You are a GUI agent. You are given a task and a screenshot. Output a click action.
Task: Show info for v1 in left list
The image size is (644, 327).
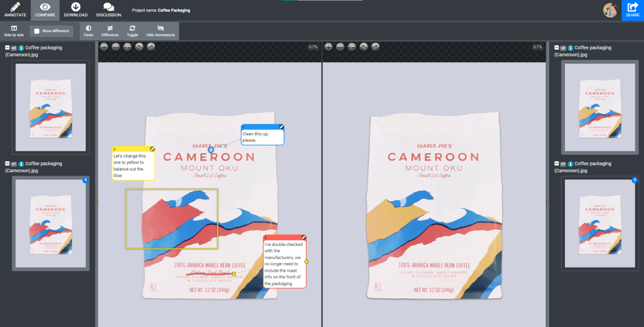[21, 164]
